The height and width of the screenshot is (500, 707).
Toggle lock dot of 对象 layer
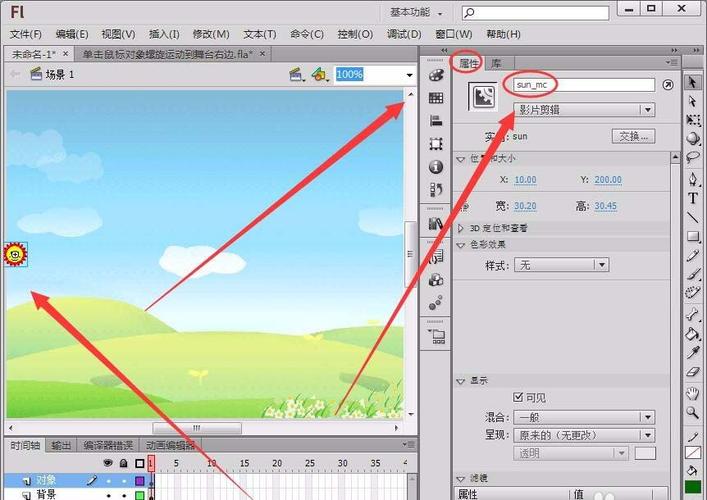pyautogui.click(x=124, y=482)
